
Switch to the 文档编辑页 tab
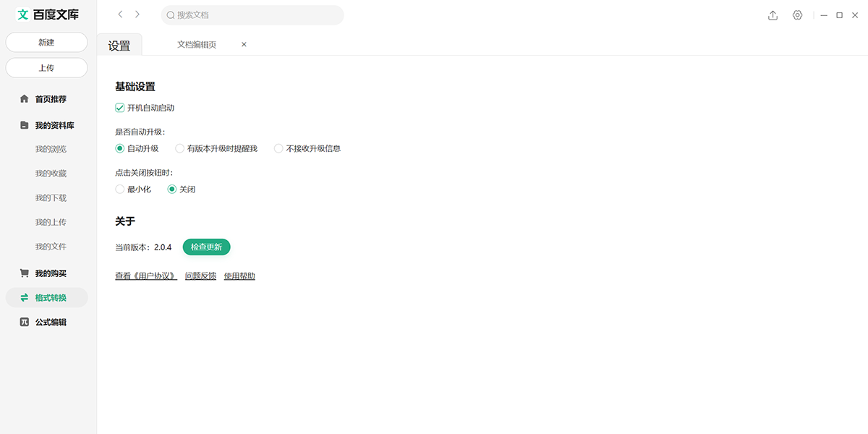coord(197,45)
